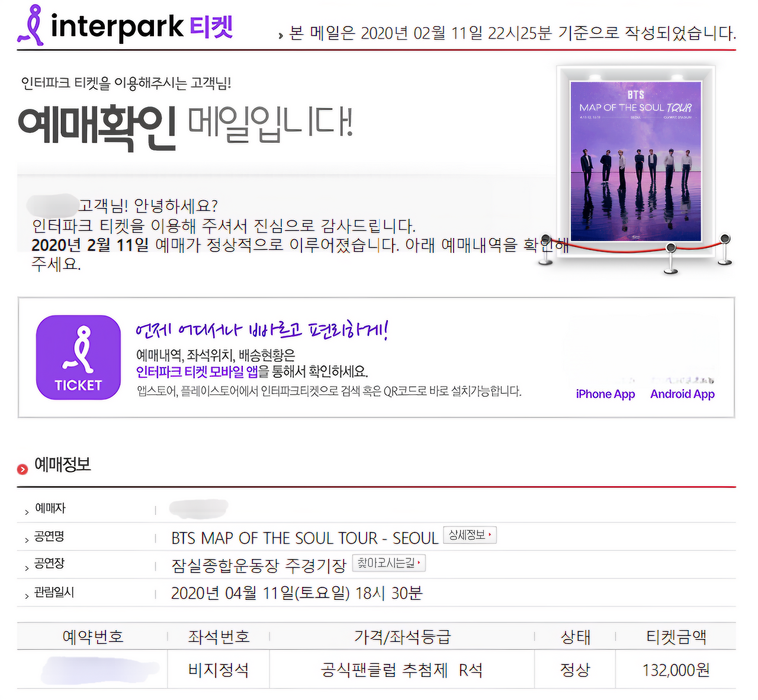Click the red arrow icon beside 예매정보
Image resolution: width=758 pixels, height=700 pixels.
tap(23, 469)
